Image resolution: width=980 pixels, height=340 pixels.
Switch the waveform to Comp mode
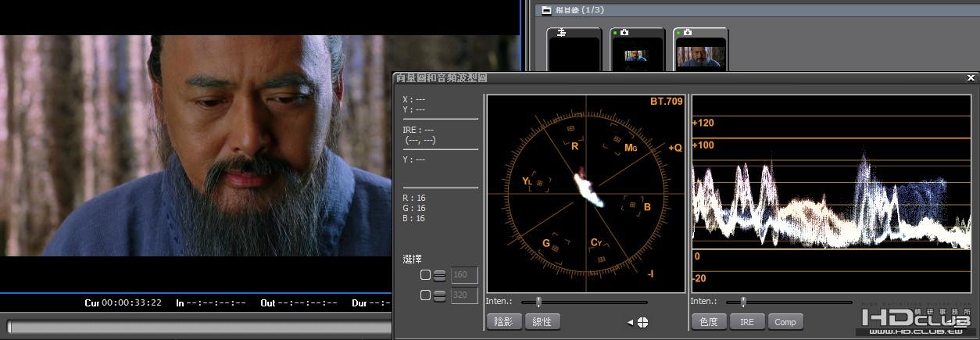(x=785, y=321)
